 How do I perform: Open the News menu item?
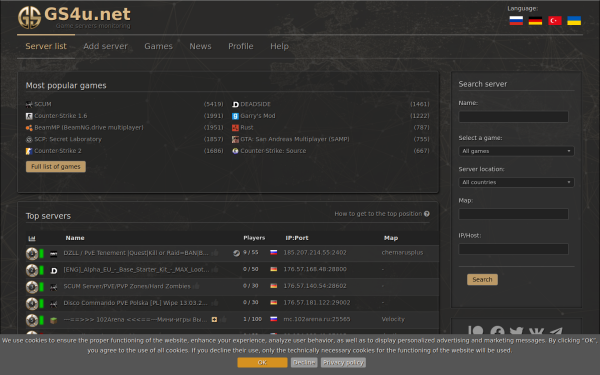click(x=200, y=46)
